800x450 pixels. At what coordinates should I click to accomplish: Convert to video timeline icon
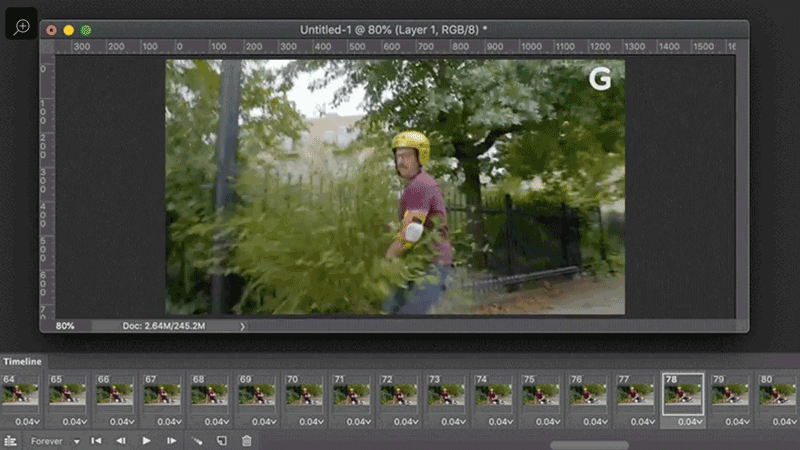(10, 440)
